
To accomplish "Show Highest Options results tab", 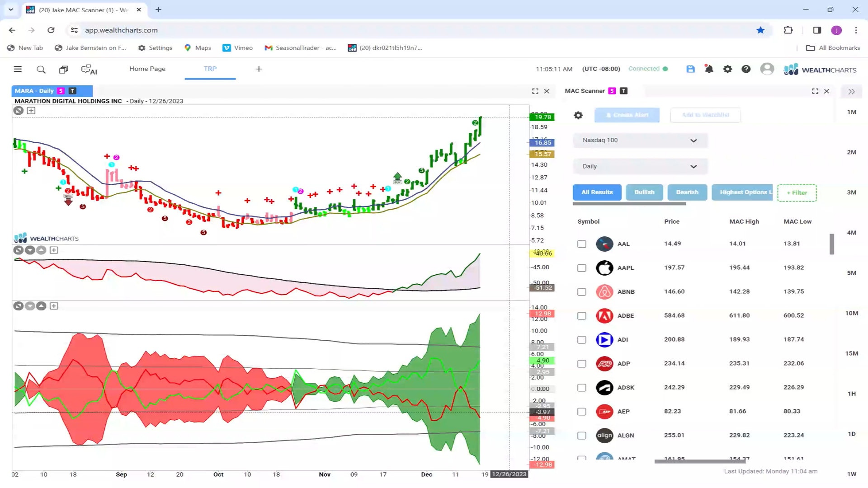I will coord(742,192).
